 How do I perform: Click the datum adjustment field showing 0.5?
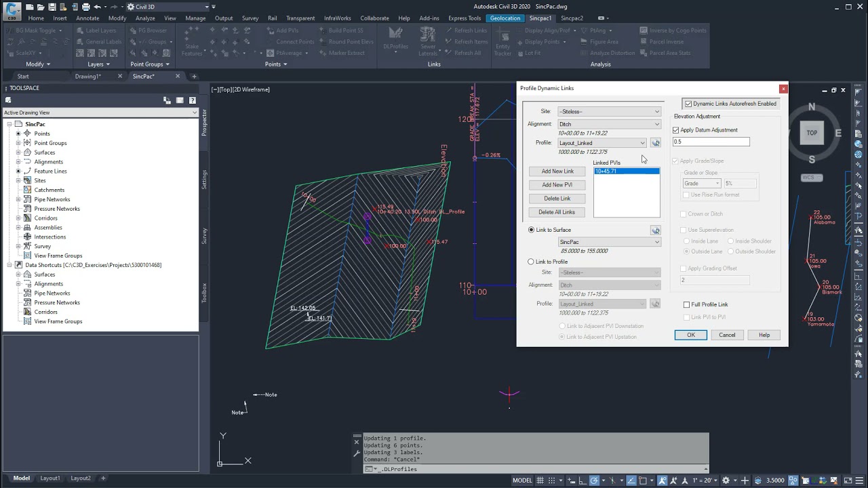click(711, 142)
